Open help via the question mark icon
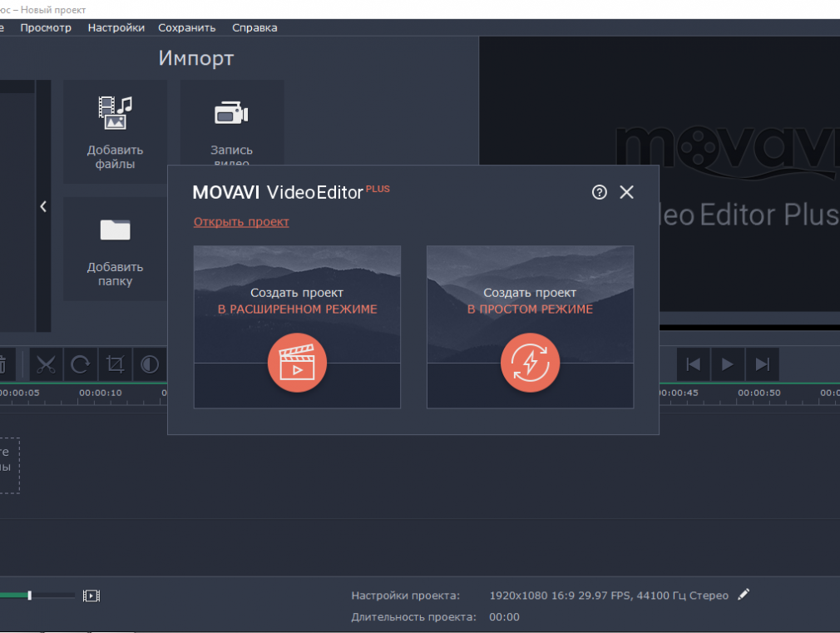 tap(600, 192)
